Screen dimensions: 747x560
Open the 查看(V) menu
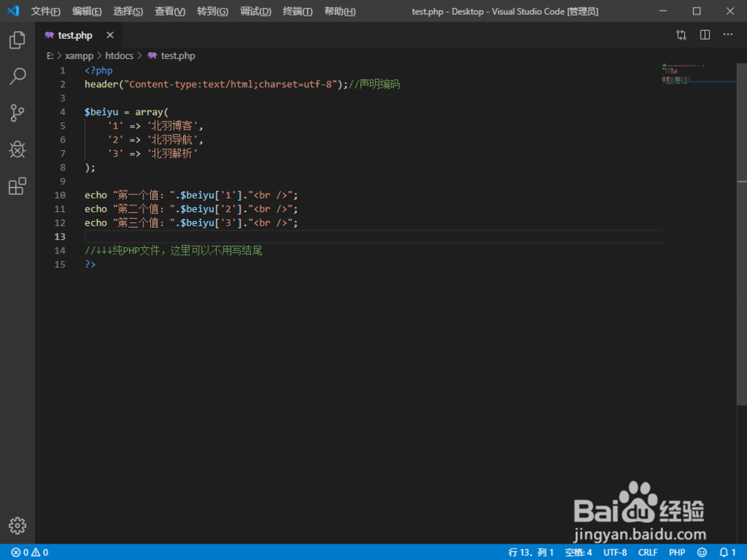(x=170, y=11)
